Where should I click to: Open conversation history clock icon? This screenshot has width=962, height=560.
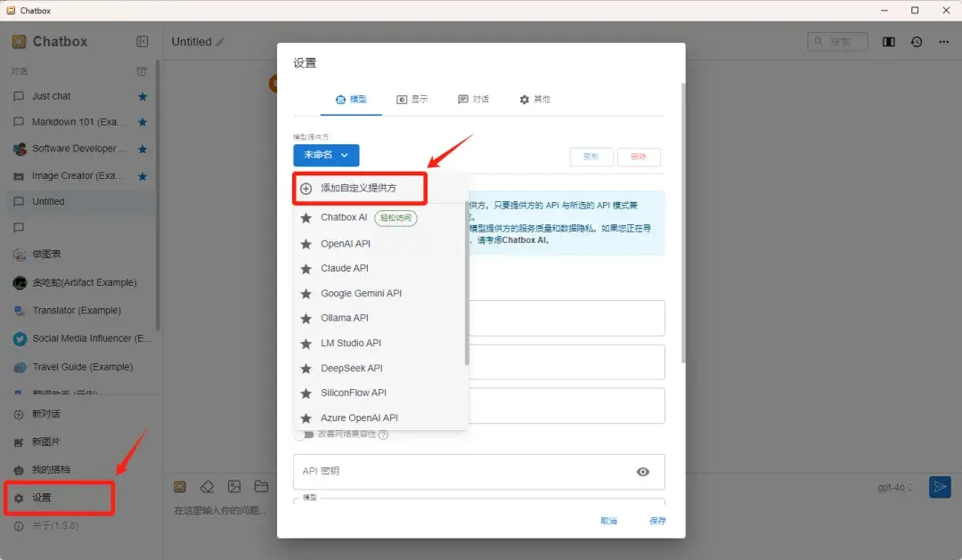[916, 42]
